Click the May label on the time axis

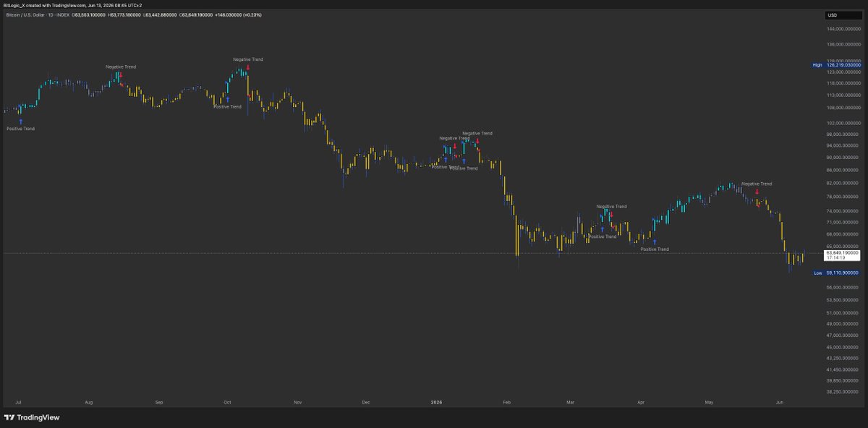point(709,401)
